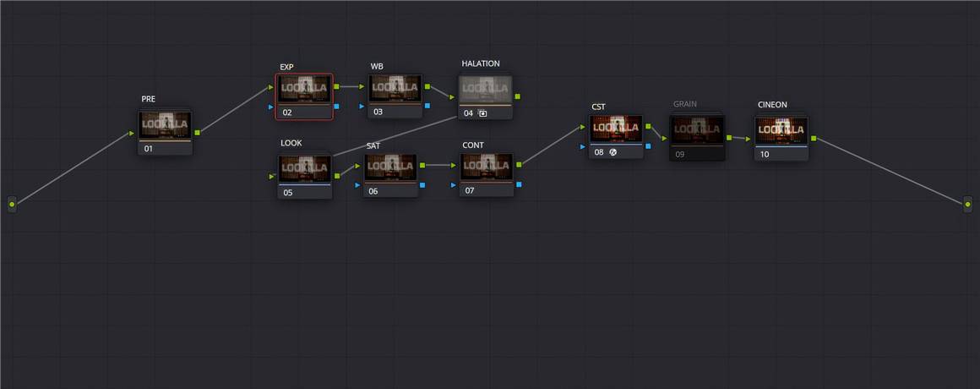Select the PRE node 01 thumbnail
Image resolution: width=980 pixels, height=389 pixels.
tap(166, 125)
